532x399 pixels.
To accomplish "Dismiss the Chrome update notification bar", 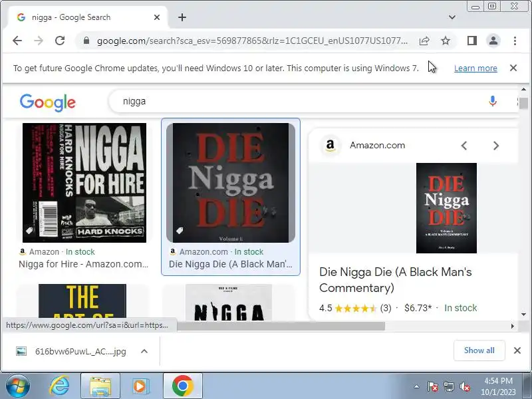I will 513,68.
